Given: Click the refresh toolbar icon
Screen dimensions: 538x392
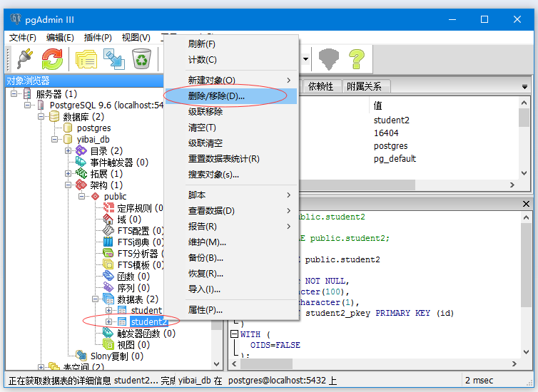Looking at the screenshot, I should pos(52,58).
